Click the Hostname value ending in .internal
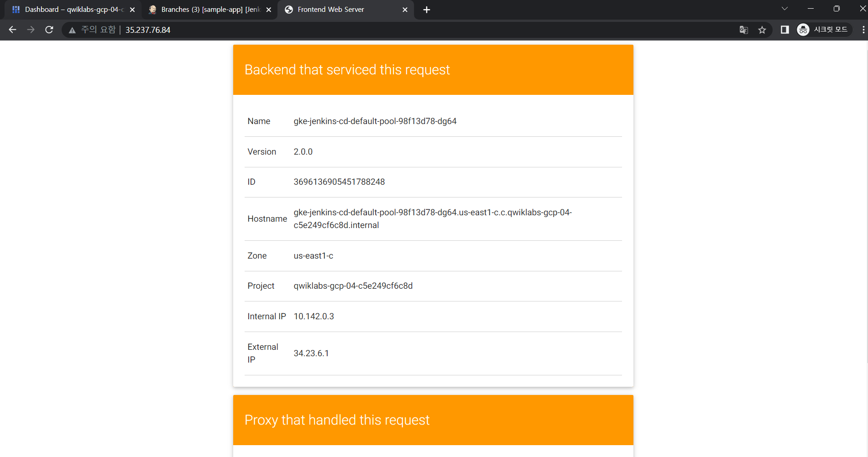Screen dimensions: 868x457 (x=433, y=219)
